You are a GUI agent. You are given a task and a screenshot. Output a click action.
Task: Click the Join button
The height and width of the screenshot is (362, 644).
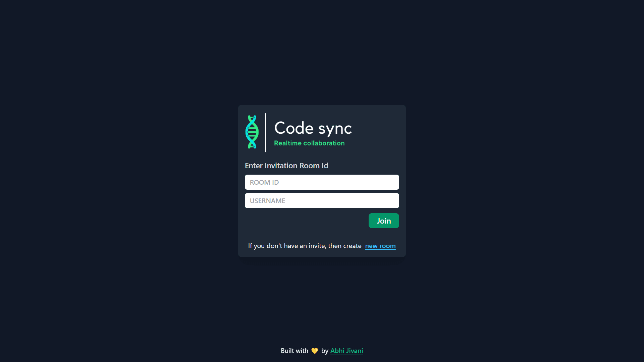point(383,221)
